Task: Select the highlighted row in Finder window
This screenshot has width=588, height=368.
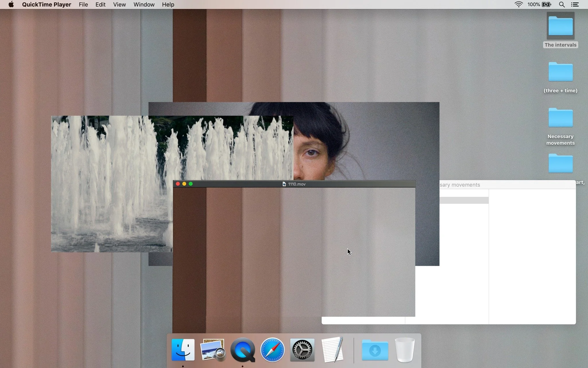Action: tap(464, 200)
